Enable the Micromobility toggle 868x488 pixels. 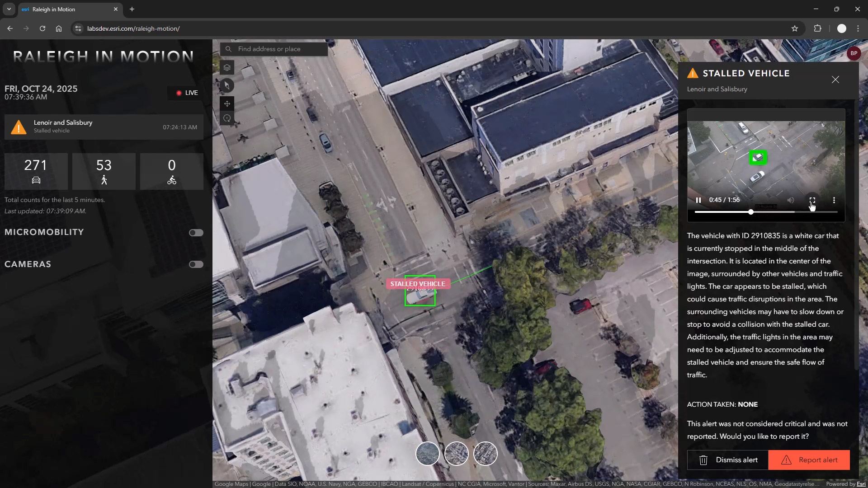pos(196,233)
